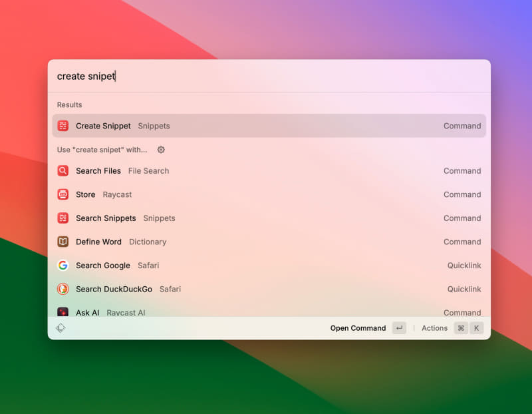Viewport: 532px width, 414px height.
Task: Open the Actions panel
Action: (x=434, y=328)
